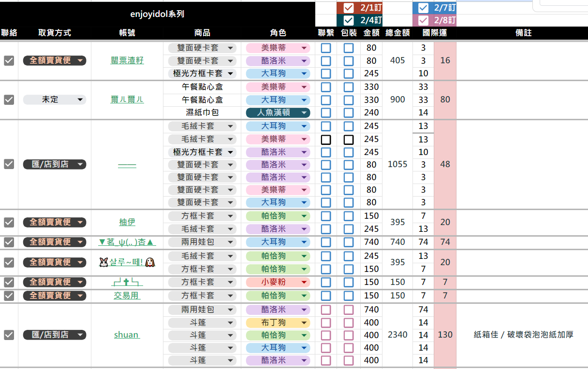
Task: Tick 包裝 checkbox in 小麥粉 row
Action: [x=349, y=282]
